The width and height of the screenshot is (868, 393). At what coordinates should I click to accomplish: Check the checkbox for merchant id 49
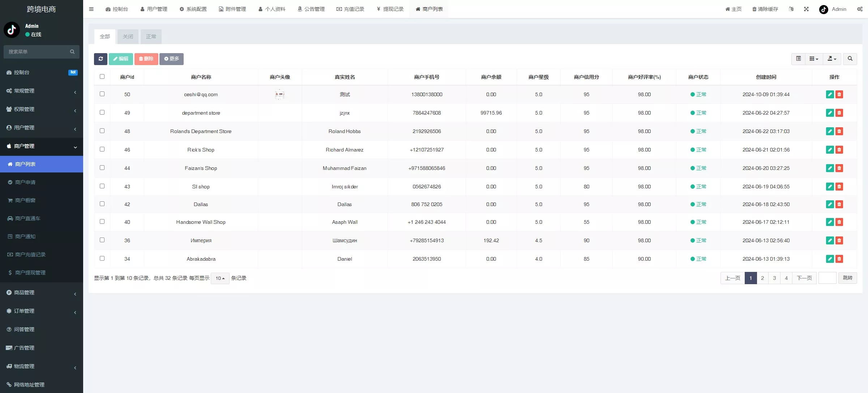(x=102, y=112)
